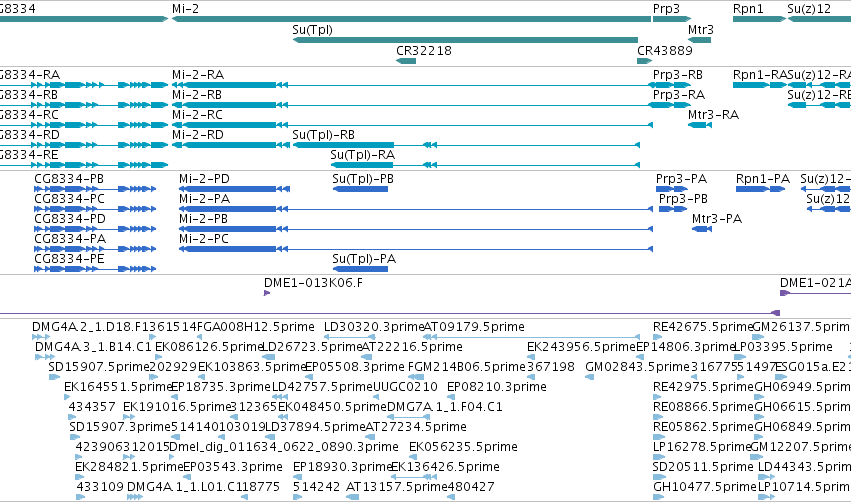Select EST 433109

coord(80,497)
